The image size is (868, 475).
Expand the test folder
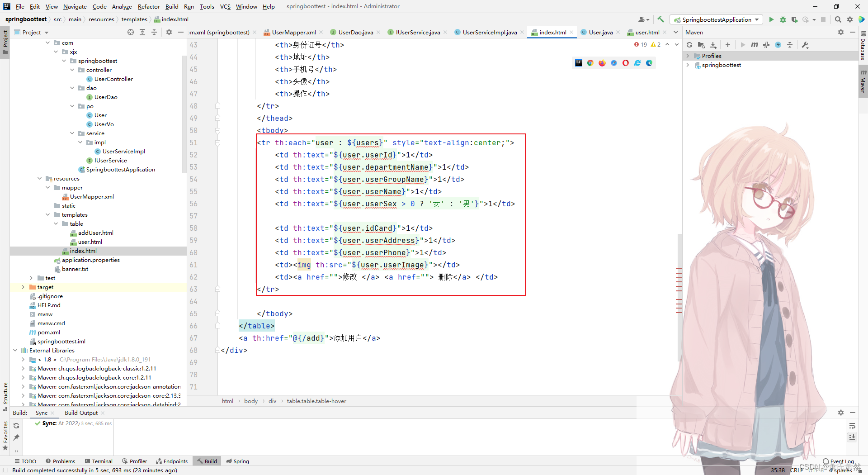tap(31, 278)
